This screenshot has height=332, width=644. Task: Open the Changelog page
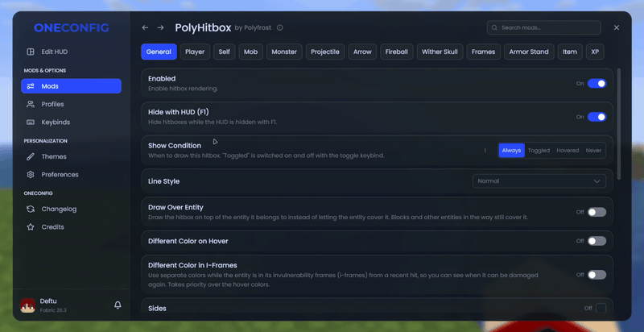(x=71, y=210)
